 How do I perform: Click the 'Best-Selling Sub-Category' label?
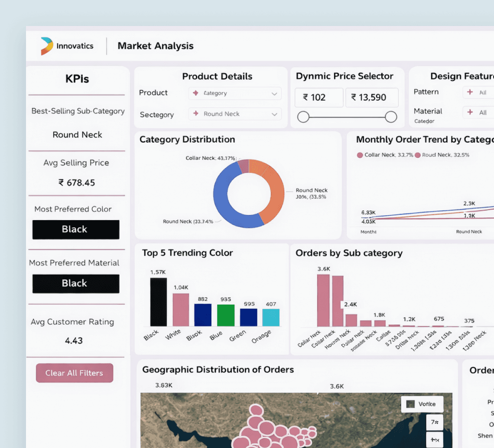tap(78, 111)
